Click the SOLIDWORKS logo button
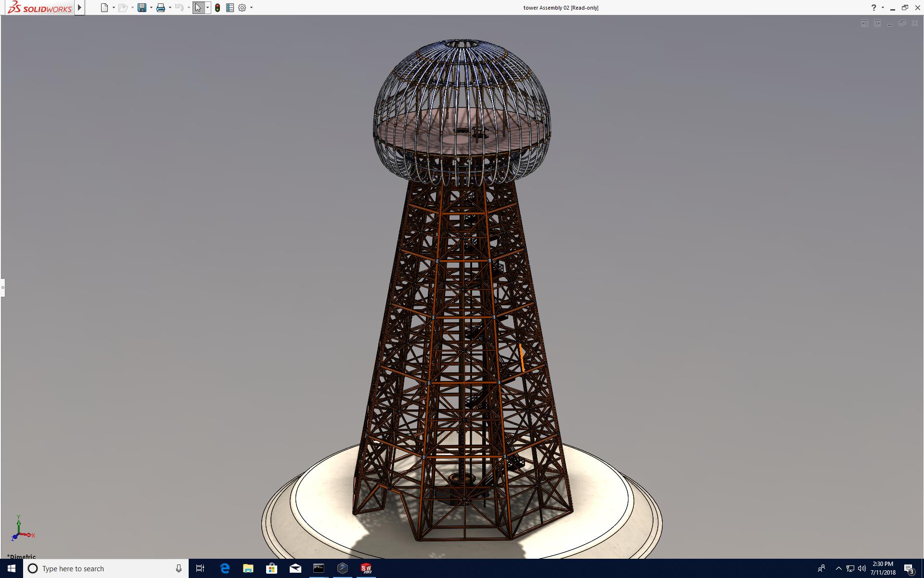Viewport: 924px width, 578px height. pos(39,8)
